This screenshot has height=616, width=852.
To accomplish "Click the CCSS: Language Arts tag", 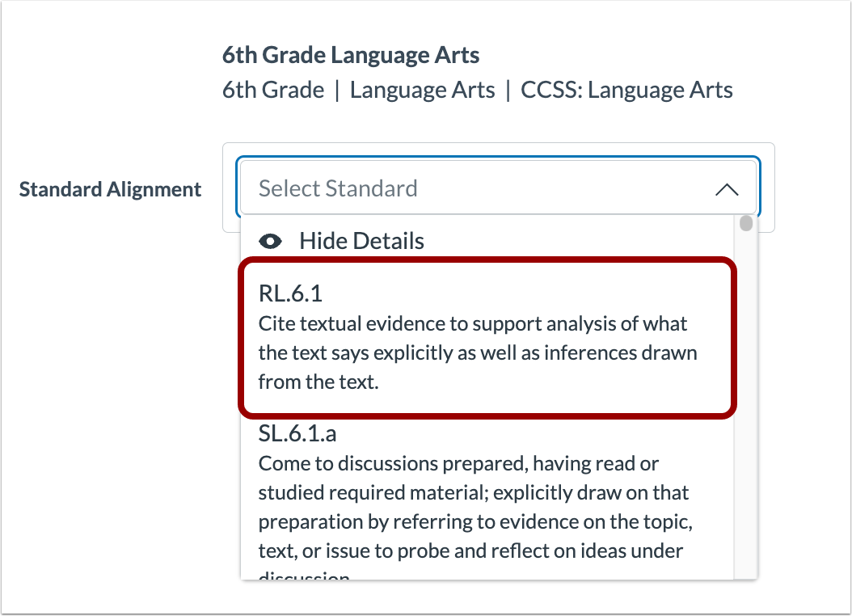I will (x=626, y=90).
